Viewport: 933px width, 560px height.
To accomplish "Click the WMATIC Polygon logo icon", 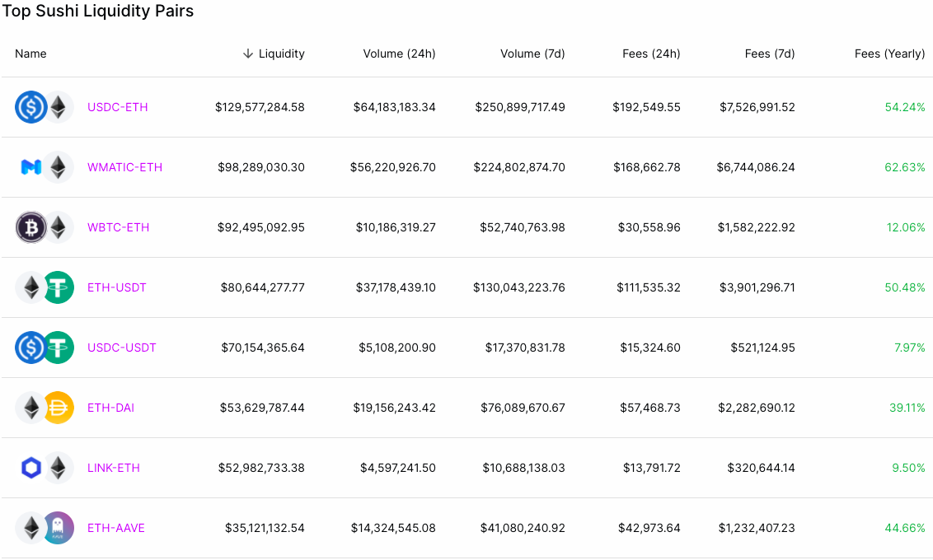I will pos(31,167).
